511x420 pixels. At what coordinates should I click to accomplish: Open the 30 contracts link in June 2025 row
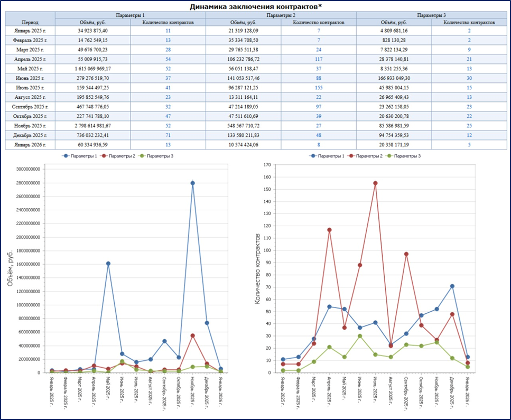point(469,78)
